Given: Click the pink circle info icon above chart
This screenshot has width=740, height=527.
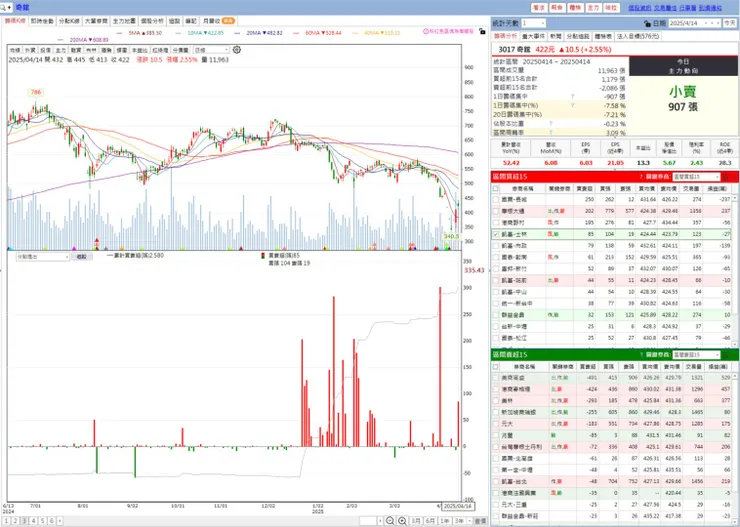Looking at the screenshot, I should tap(426, 31).
